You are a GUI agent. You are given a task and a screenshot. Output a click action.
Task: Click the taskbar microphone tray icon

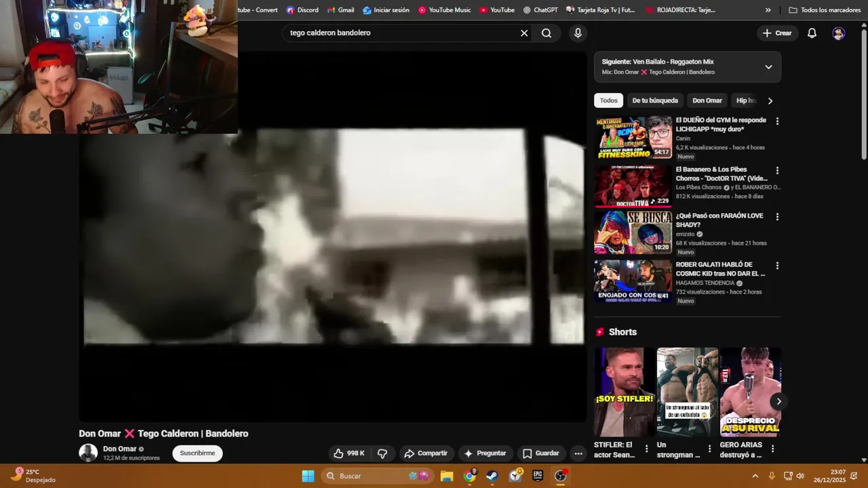pos(772,476)
